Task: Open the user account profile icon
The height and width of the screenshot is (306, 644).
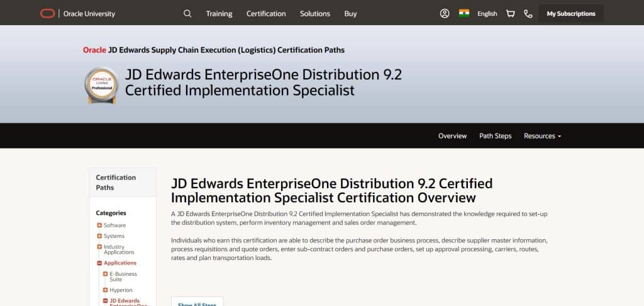Action: (x=445, y=14)
